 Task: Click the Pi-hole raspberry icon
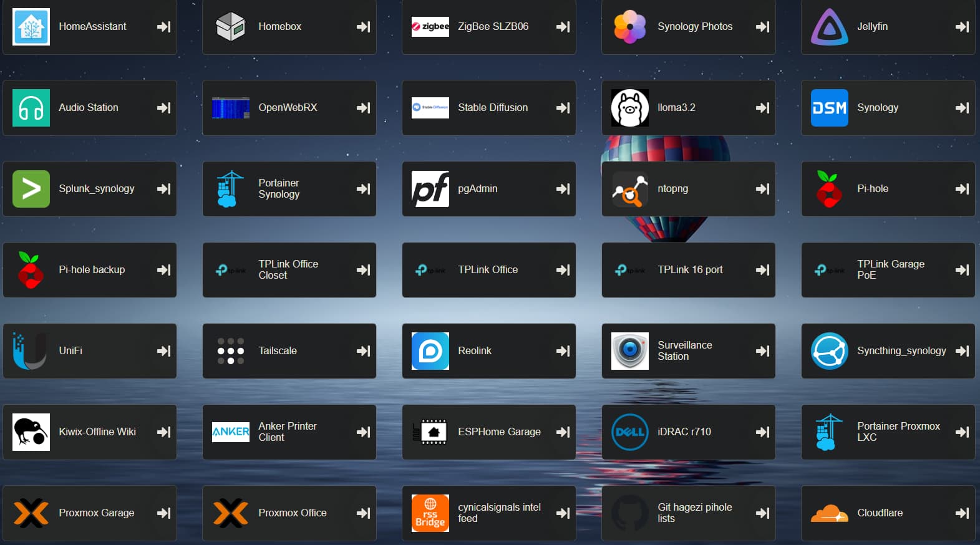[829, 189]
